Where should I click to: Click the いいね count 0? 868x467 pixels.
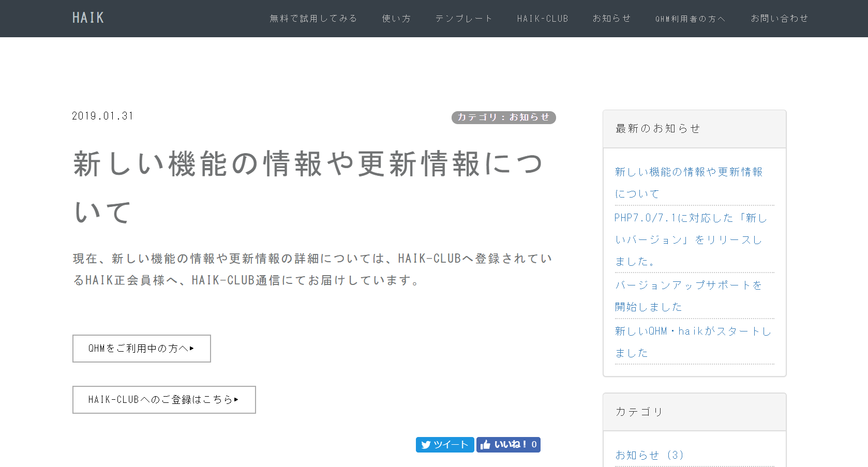point(534,445)
